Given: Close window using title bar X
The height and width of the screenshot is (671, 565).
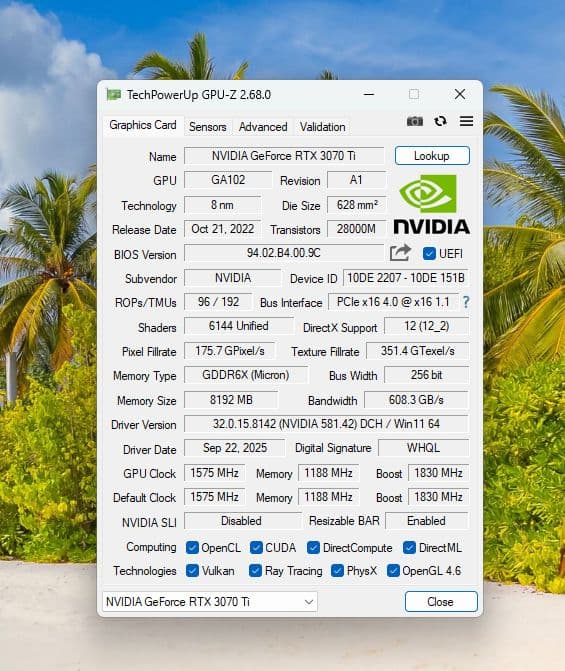Looking at the screenshot, I should coord(460,95).
